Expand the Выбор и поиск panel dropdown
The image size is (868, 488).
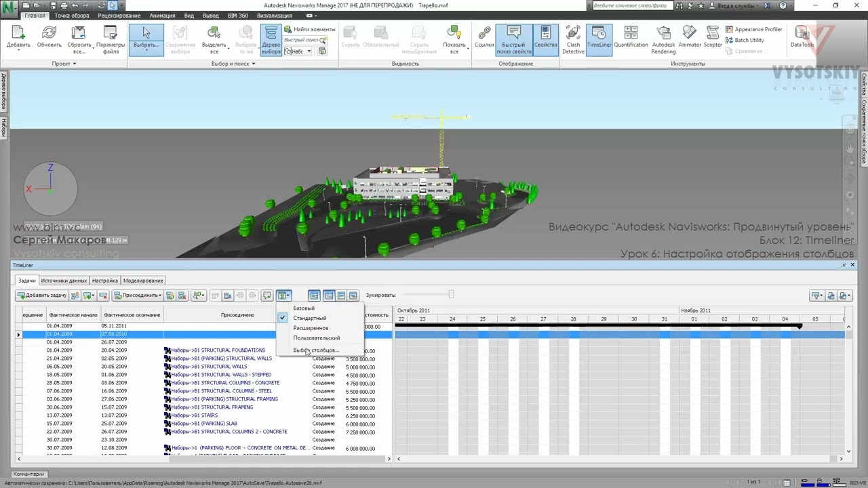233,64
